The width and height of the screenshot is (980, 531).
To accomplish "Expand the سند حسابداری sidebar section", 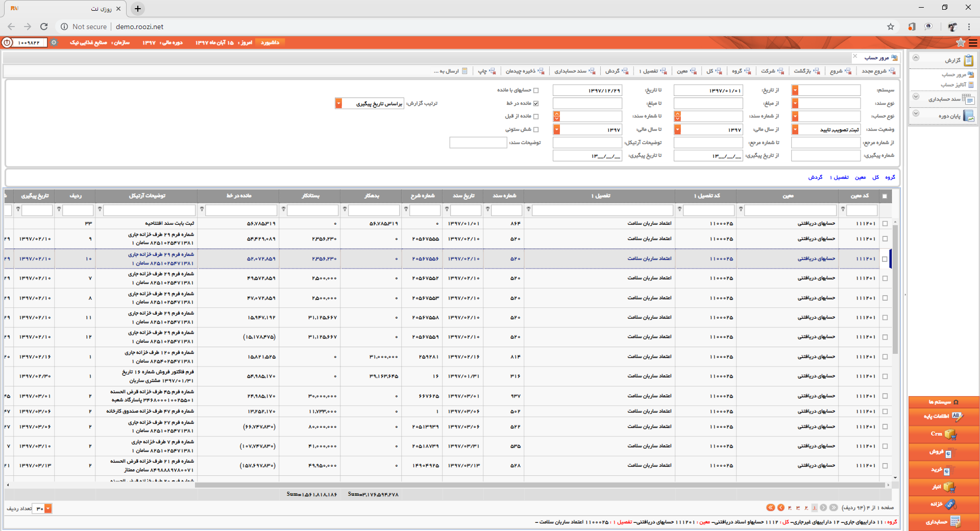I will pos(916,96).
